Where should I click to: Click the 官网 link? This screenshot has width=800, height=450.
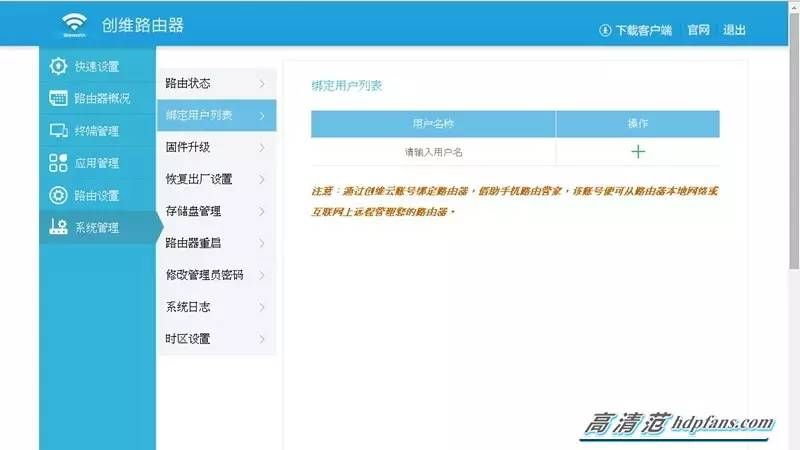(x=698, y=30)
